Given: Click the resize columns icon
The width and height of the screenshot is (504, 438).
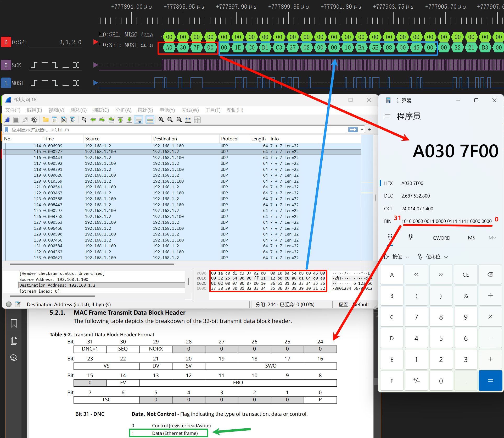Looking at the screenshot, I should tap(188, 120).
